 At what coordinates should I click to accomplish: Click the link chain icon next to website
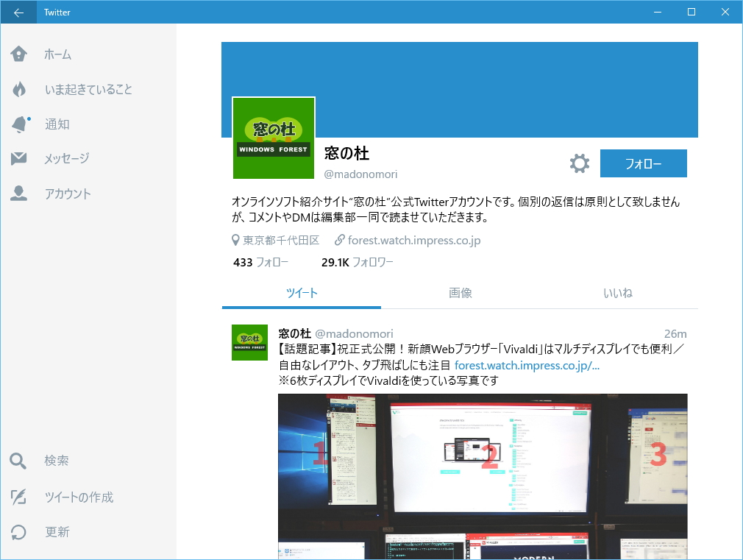[339, 241]
